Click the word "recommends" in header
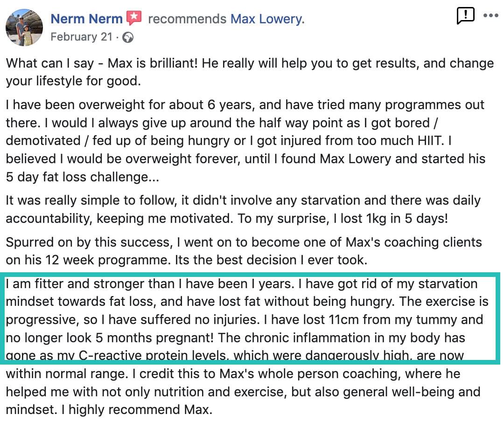The image size is (504, 428). (x=187, y=19)
